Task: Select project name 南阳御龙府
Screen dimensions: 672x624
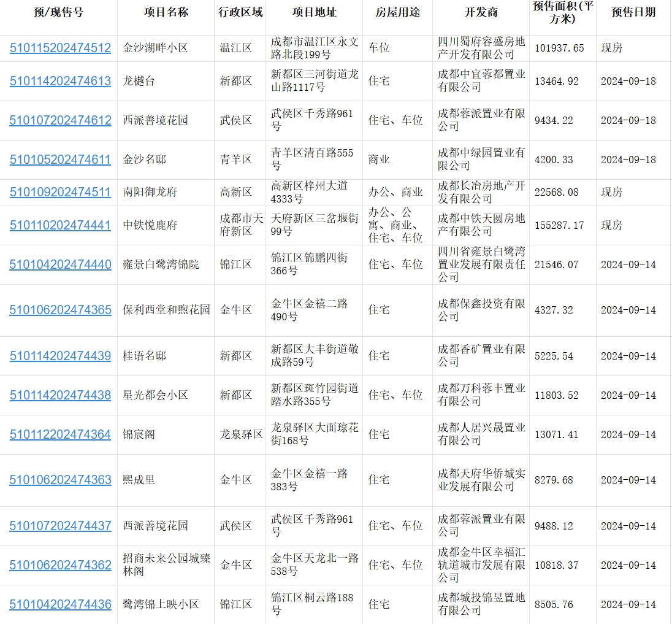Action: (150, 192)
